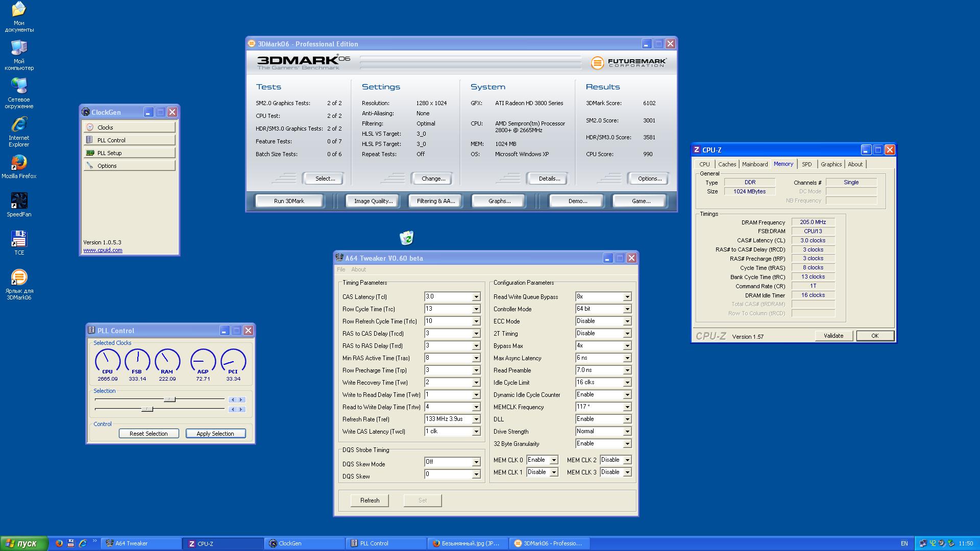Open the 2T Timing dropdown
This screenshot has height=551, width=980.
(x=627, y=334)
